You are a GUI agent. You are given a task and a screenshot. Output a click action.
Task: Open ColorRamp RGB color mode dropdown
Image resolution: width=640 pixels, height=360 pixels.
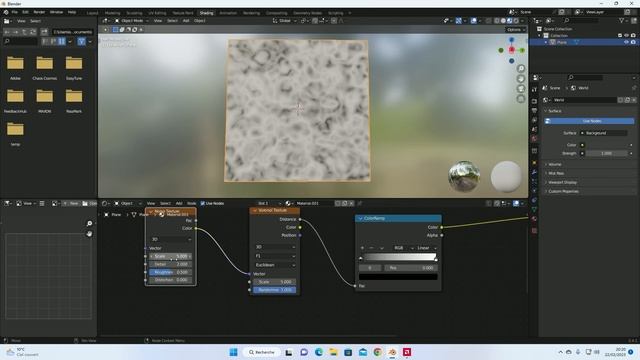point(403,248)
